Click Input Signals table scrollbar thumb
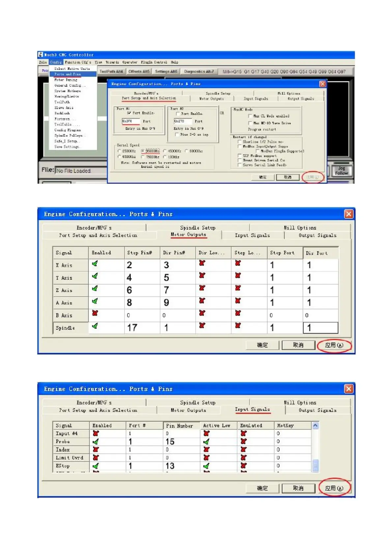Screen dimensions: 392x555 [x=315, y=466]
